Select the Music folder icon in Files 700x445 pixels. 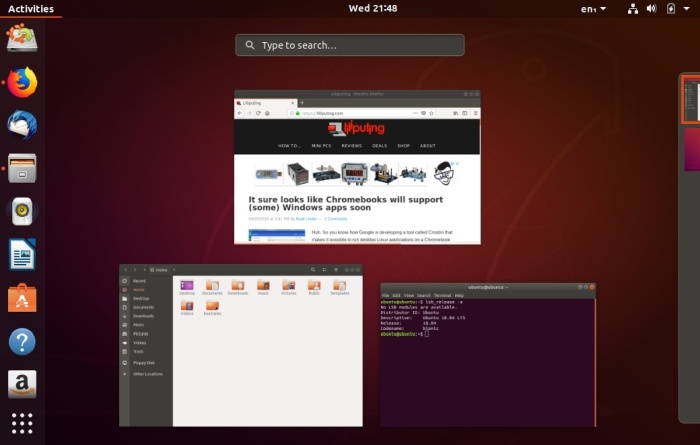point(263,287)
